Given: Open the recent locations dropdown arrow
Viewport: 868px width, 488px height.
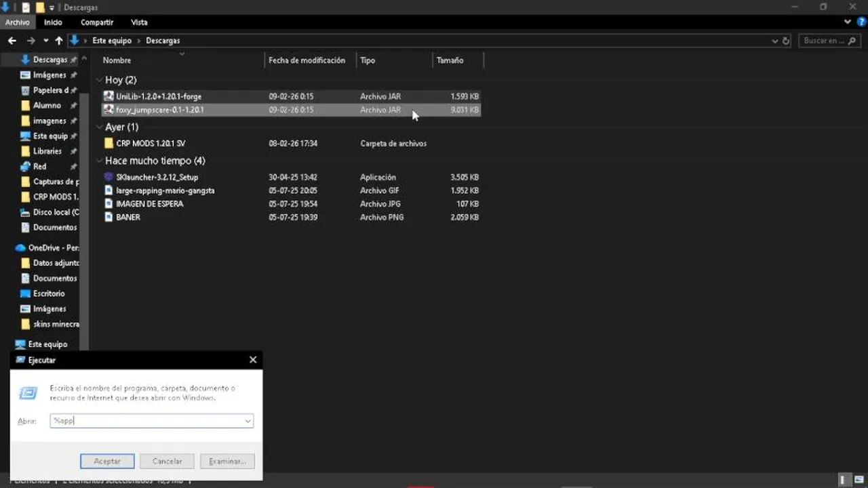Looking at the screenshot, I should click(46, 41).
